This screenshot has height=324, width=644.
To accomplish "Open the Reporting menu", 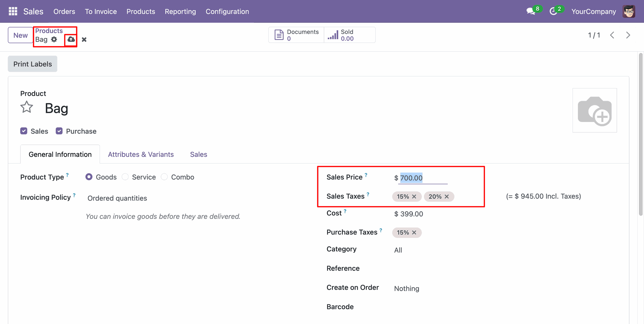I will click(180, 11).
